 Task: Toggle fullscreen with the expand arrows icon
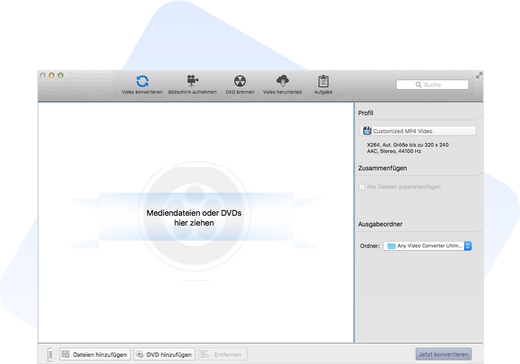point(479,76)
